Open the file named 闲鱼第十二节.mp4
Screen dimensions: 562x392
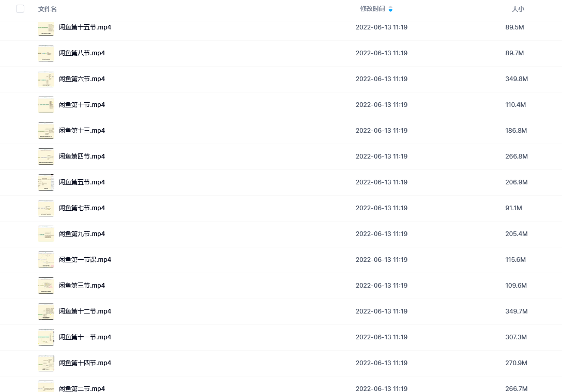pyautogui.click(x=85, y=311)
